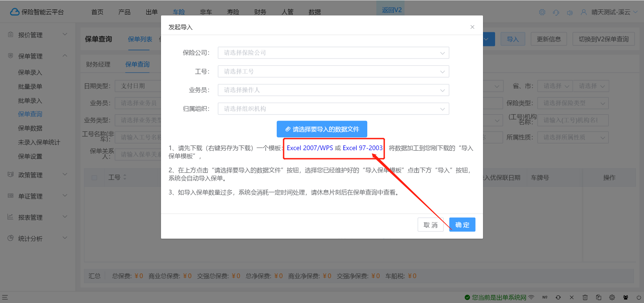
Task: Open the 工号 dropdown in the dialog
Action: (x=333, y=72)
